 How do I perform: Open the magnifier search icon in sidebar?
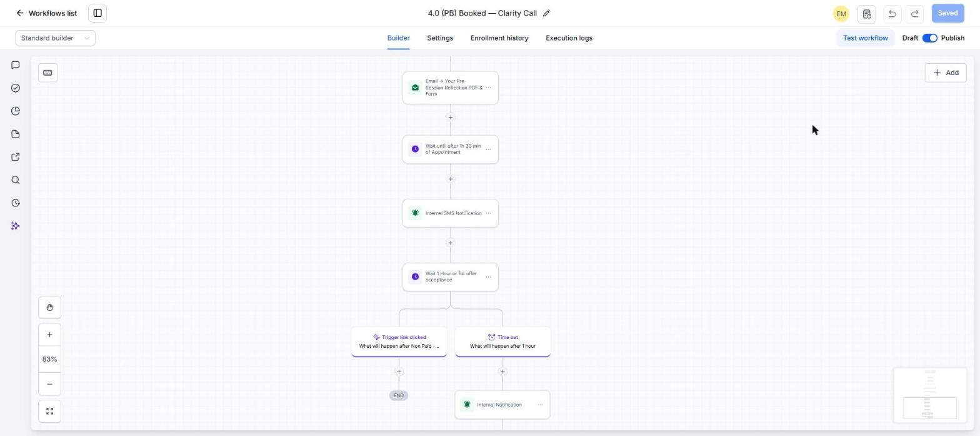click(16, 180)
